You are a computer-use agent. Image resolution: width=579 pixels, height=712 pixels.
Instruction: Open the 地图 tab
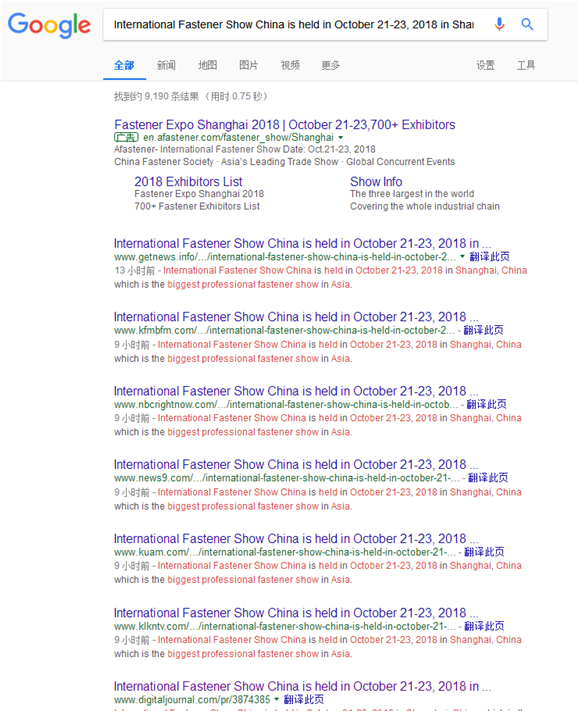208,65
